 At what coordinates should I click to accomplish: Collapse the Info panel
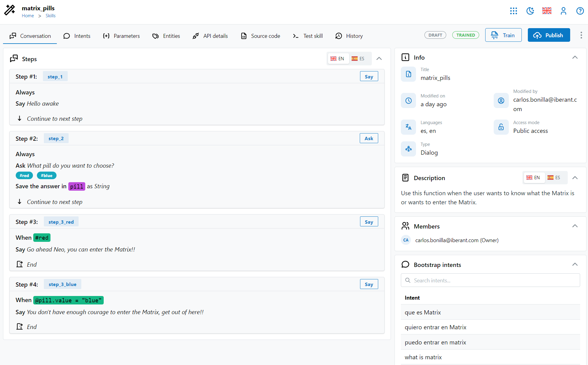click(x=575, y=57)
